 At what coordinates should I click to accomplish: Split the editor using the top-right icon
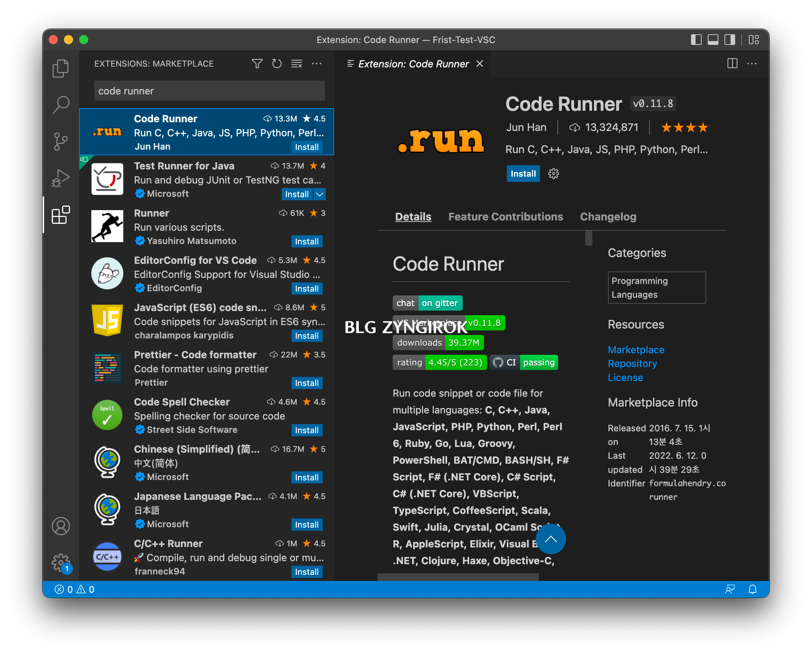coord(732,64)
